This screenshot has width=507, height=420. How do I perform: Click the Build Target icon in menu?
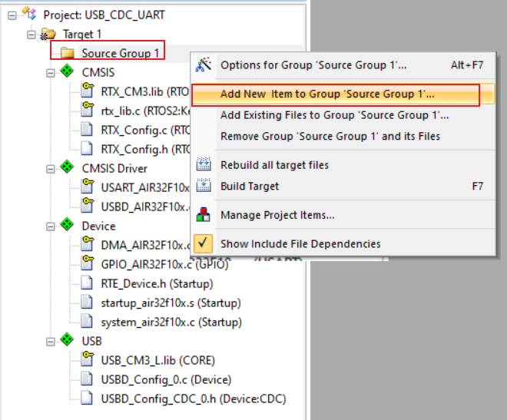point(204,186)
